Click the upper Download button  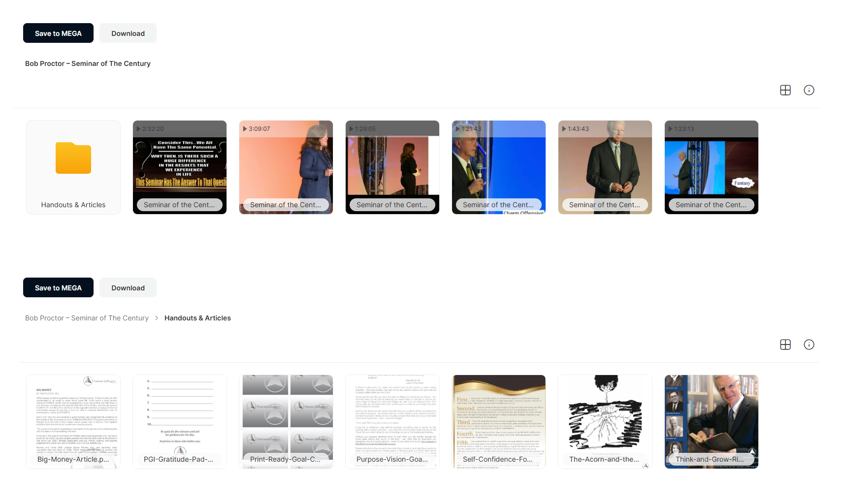(128, 33)
